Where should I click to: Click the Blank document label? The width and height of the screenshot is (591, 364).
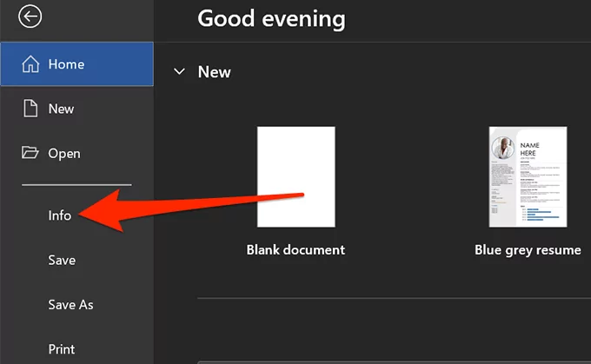click(295, 250)
